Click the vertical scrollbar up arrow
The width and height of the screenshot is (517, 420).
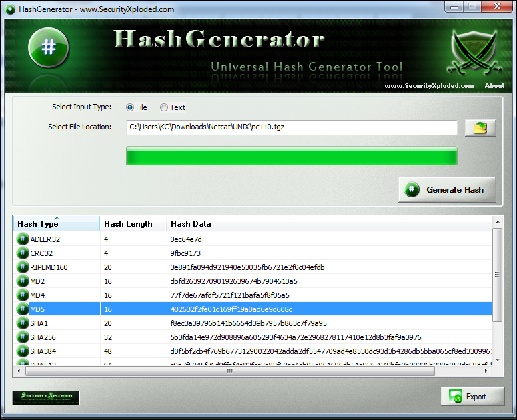[x=498, y=222]
